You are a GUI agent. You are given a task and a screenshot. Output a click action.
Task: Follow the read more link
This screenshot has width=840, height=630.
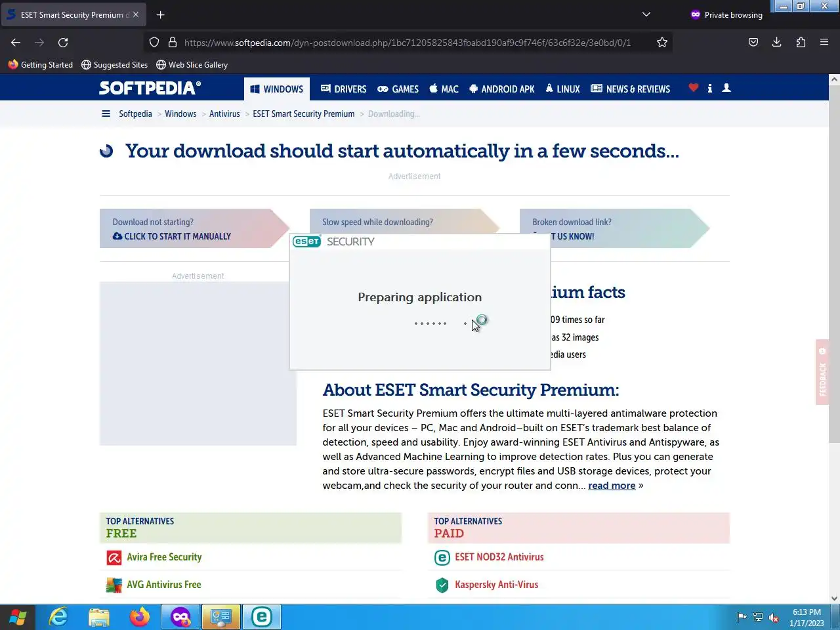click(x=612, y=486)
